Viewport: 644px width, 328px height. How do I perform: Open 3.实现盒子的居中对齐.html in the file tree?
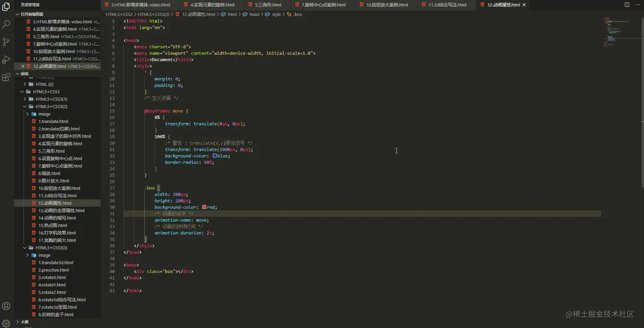tap(64, 136)
